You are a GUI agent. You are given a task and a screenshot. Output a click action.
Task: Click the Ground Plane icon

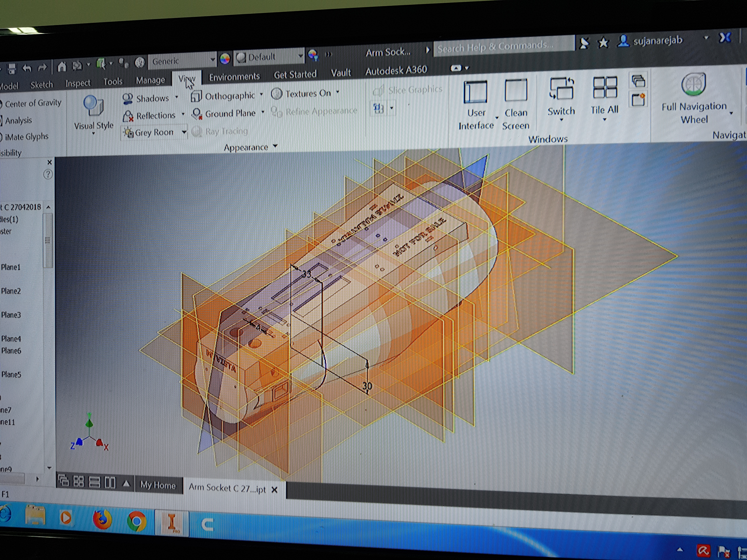(197, 114)
